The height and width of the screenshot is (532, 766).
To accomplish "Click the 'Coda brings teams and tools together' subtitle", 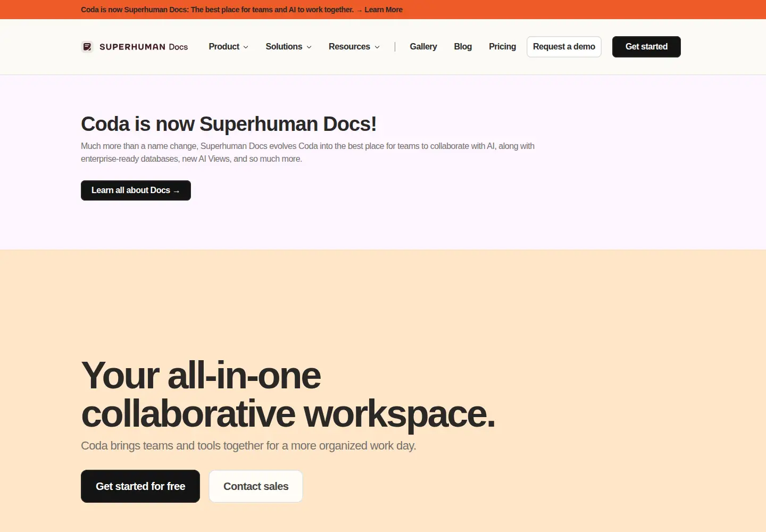I will click(248, 446).
